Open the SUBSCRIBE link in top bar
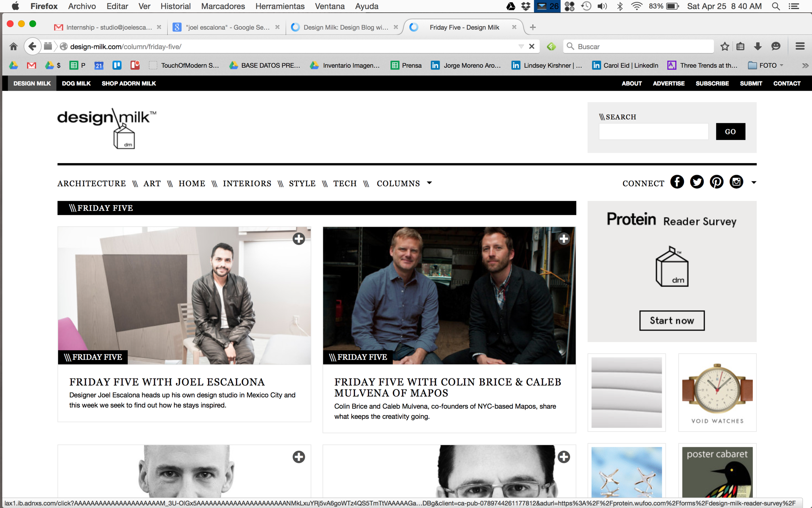The image size is (812, 508). [712, 83]
